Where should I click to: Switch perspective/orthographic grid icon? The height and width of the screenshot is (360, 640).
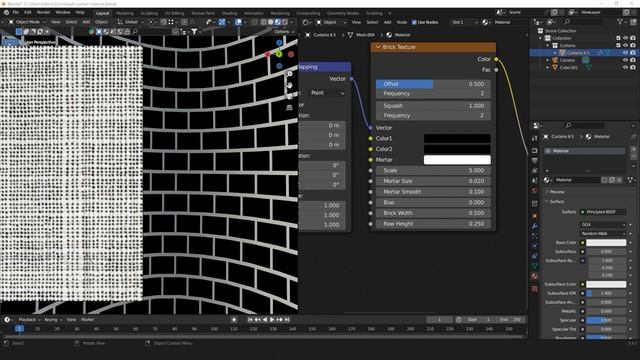(289, 107)
